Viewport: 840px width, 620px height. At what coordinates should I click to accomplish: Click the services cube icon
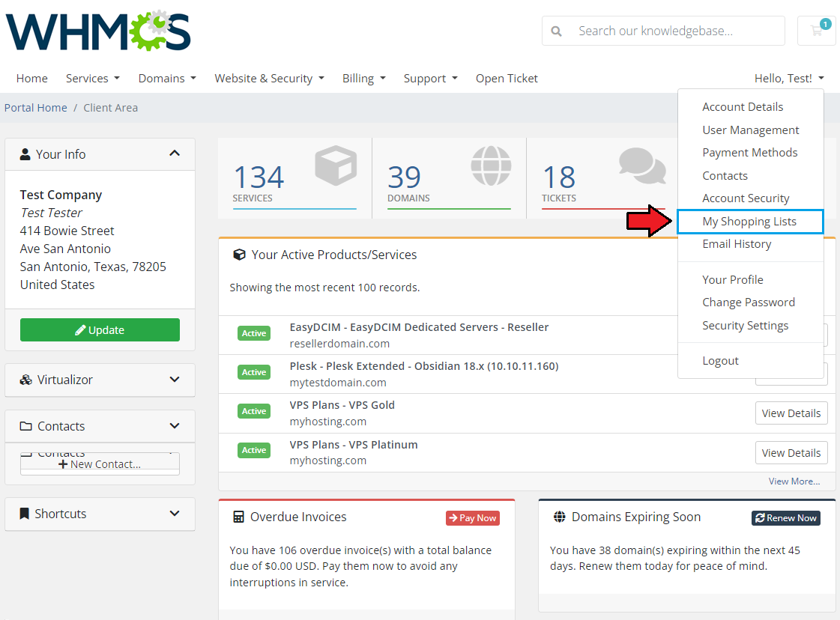tap(336, 165)
